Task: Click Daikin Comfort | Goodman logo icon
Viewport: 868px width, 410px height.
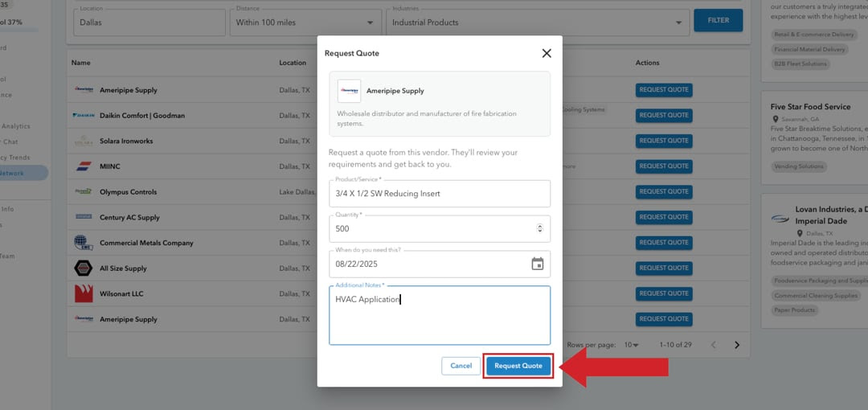Action: click(x=83, y=116)
